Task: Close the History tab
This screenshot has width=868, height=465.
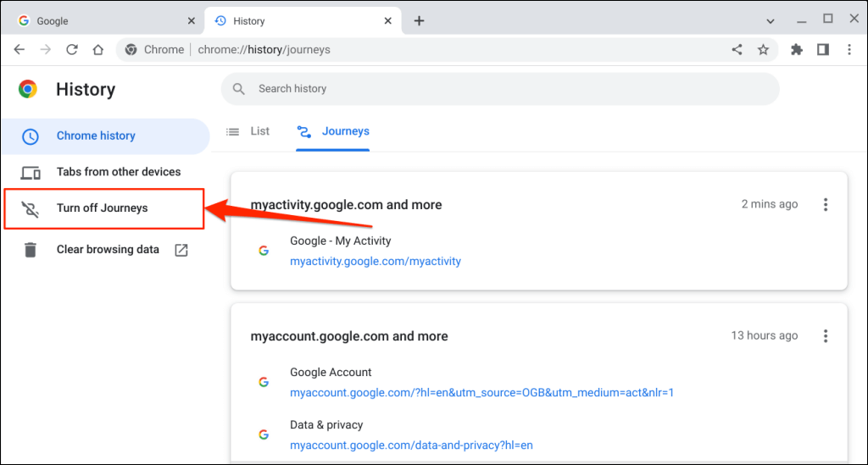Action: coord(388,21)
